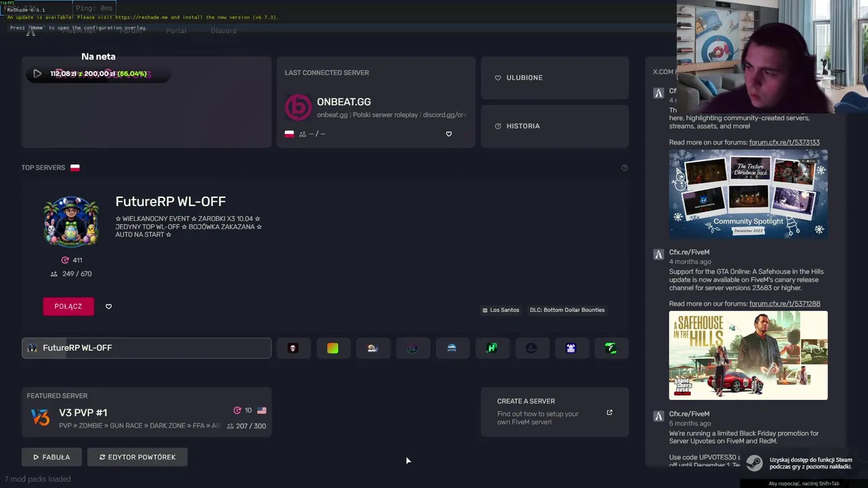
Task: Click the Los Santos tag
Action: click(500, 310)
